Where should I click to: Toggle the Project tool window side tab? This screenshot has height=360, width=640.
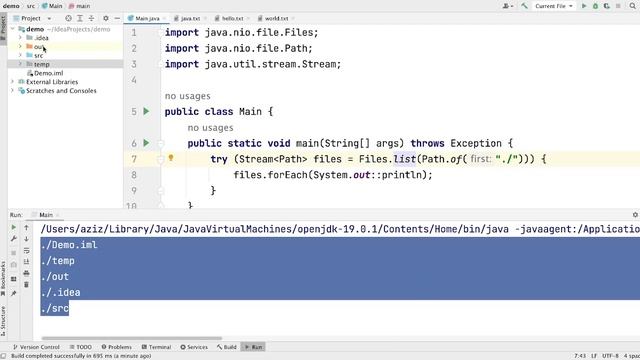coord(3,29)
